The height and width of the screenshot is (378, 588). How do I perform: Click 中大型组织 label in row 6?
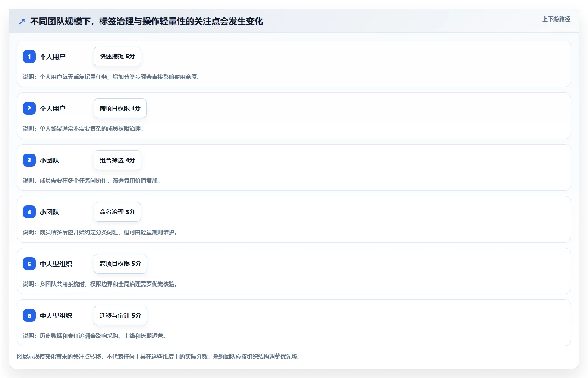(x=56, y=315)
